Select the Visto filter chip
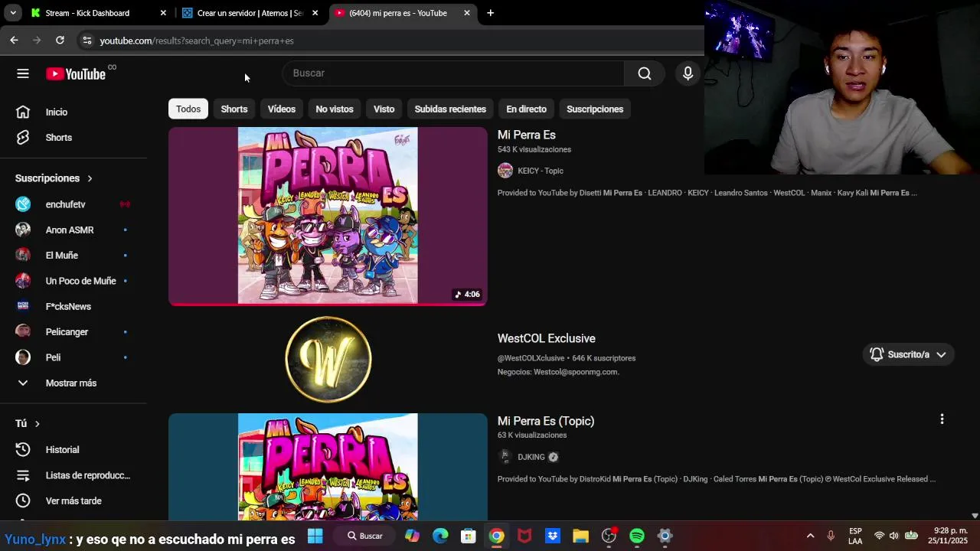 pos(384,109)
